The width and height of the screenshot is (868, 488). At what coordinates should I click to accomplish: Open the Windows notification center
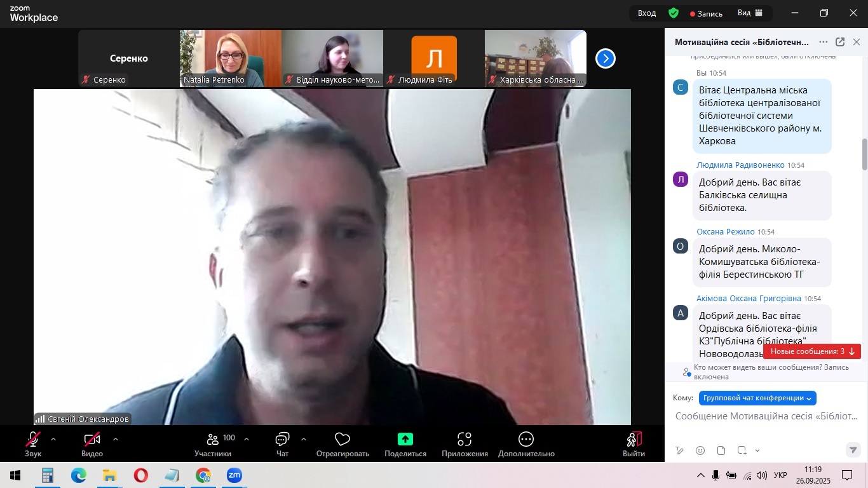click(x=847, y=475)
